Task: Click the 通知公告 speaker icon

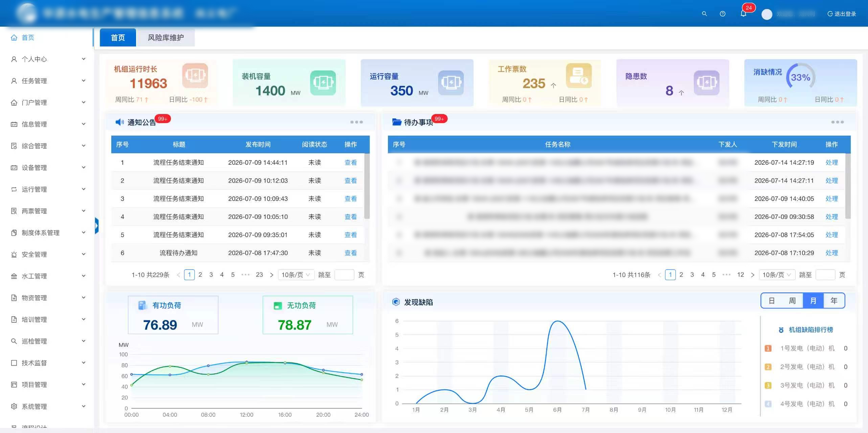Action: click(120, 122)
